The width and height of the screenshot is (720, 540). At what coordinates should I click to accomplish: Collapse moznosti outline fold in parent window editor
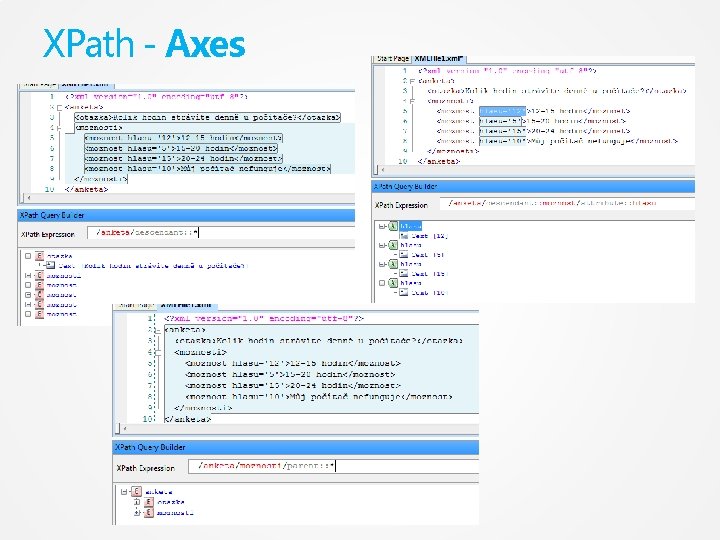point(158,352)
